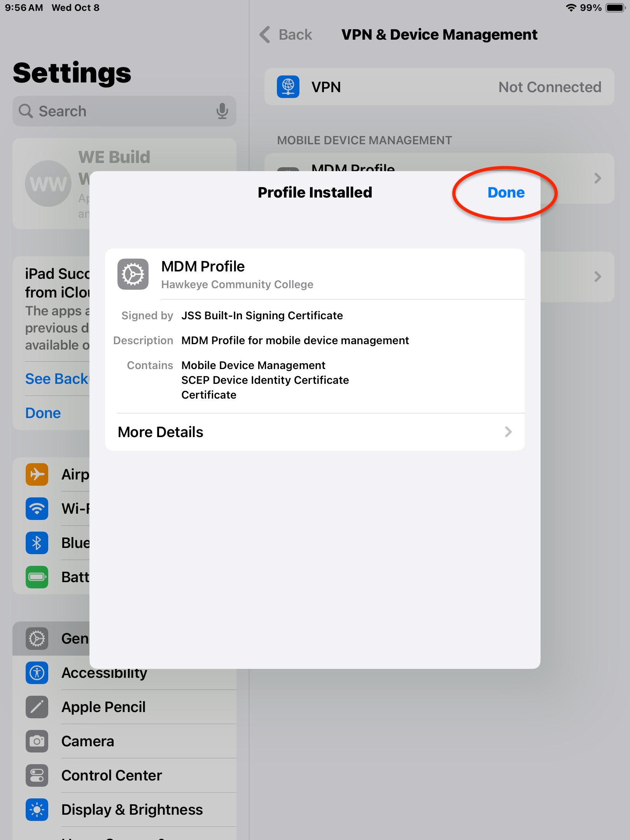630x840 pixels.
Task: Open the Camera settings icon
Action: 37,741
